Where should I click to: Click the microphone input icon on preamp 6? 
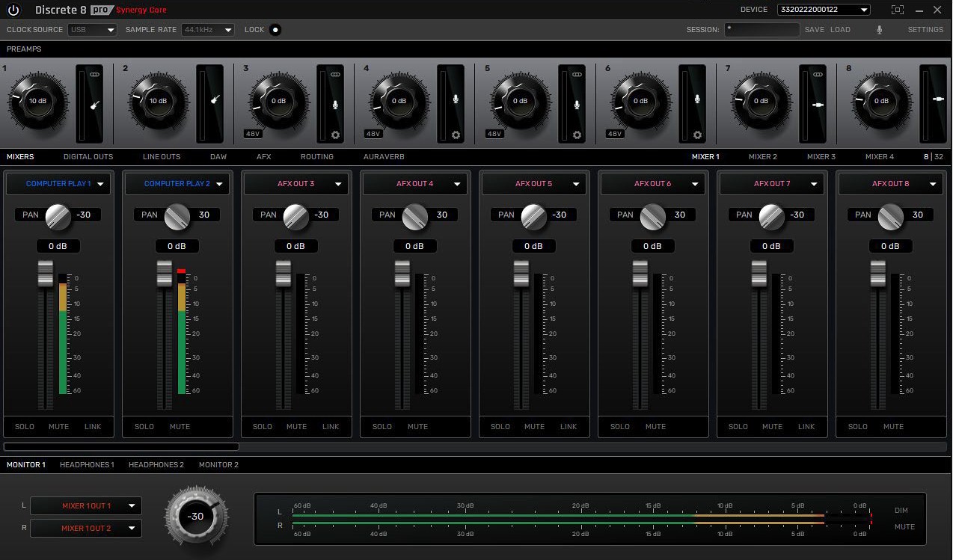[697, 98]
